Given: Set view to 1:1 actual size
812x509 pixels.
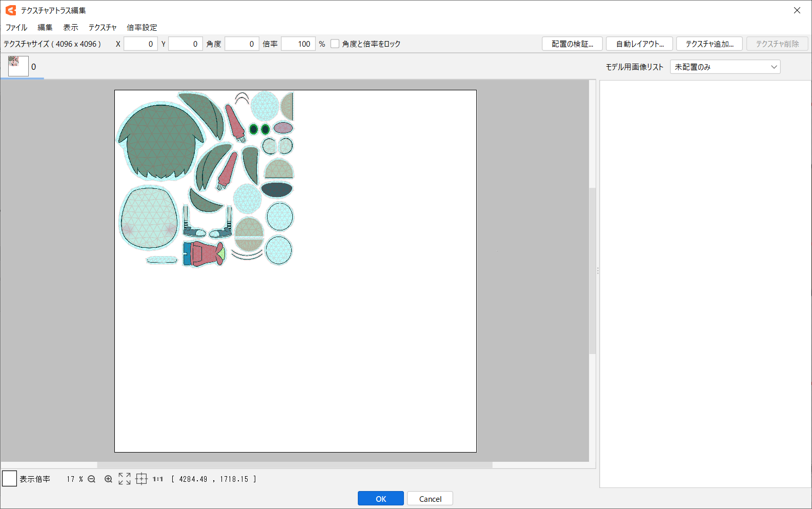Looking at the screenshot, I should point(158,479).
